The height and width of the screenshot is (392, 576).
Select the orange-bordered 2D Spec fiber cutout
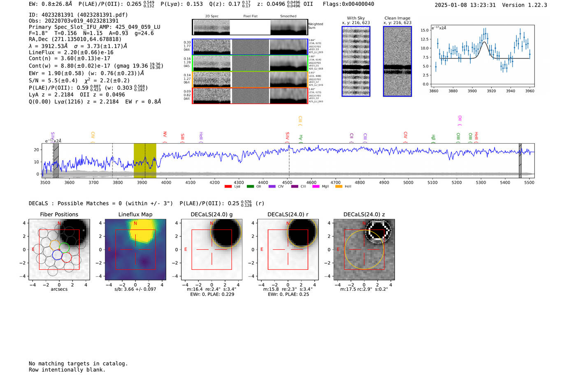point(212,79)
